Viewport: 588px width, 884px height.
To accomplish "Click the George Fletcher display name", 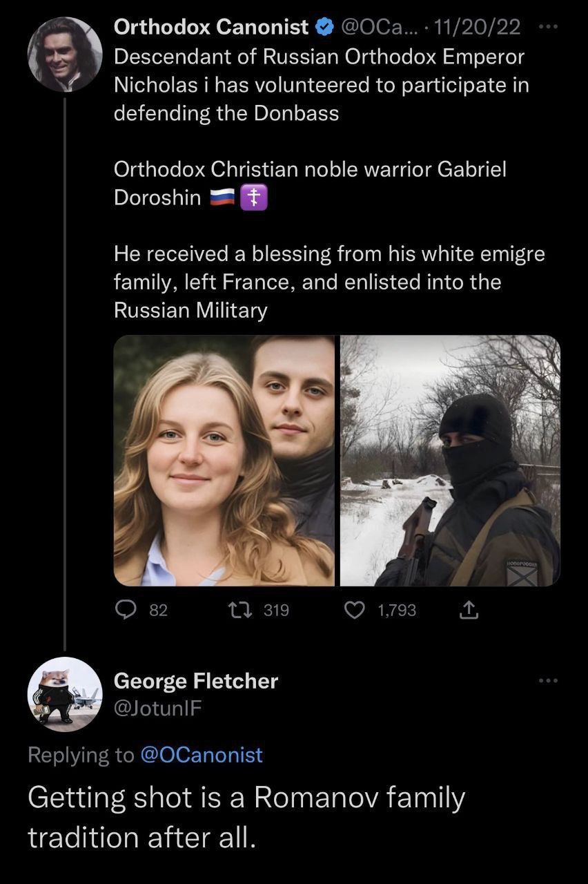I will [195, 681].
